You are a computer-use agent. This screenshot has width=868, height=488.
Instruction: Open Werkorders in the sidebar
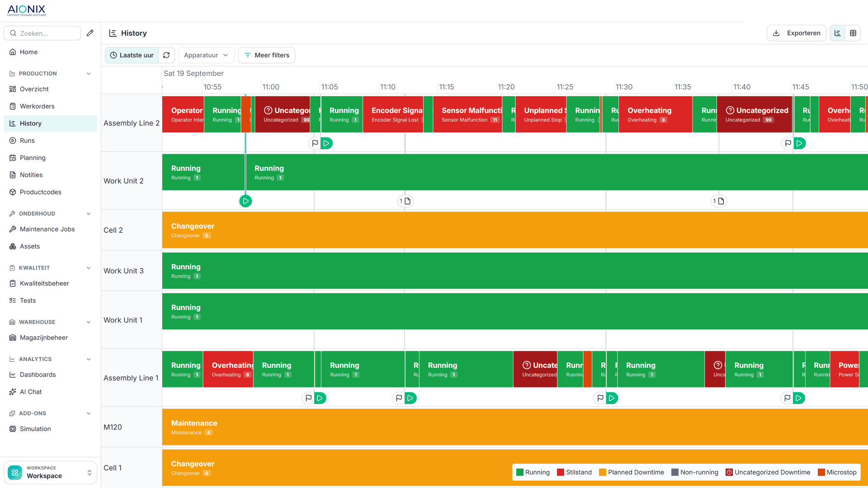point(50,106)
